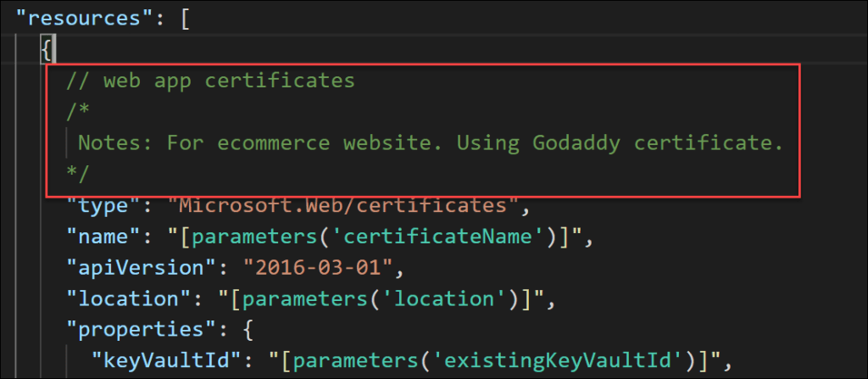Click the "resources" key on the first line
The width and height of the screenshot is (868, 379).
(x=86, y=18)
